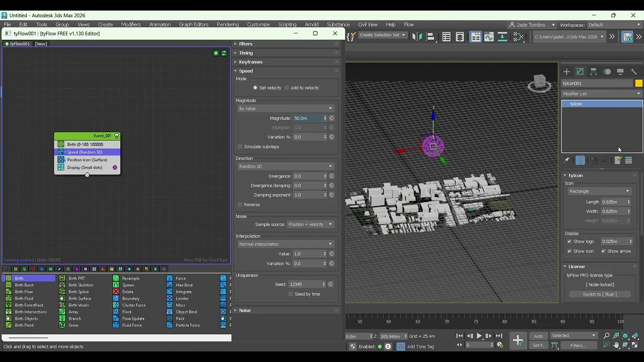Open the Curve Editor
Screen dimensions: 644x362
[489, 37]
